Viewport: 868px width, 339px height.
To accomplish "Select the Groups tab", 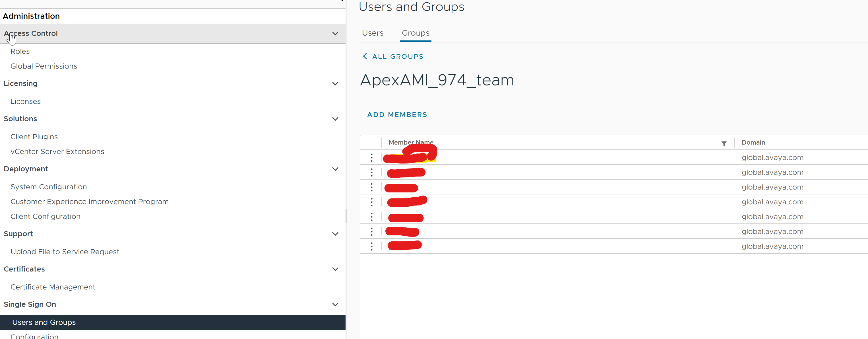I will (416, 33).
